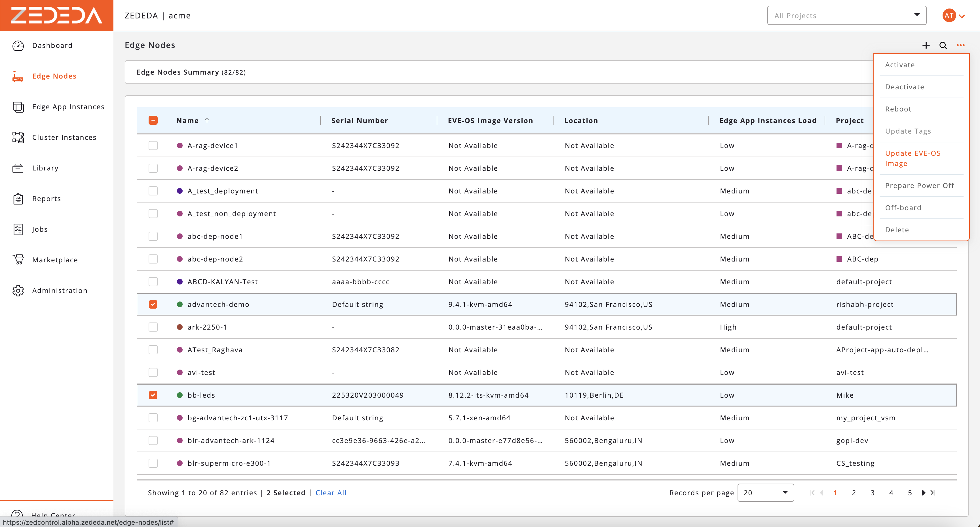Viewport: 980px width, 527px height.
Task: Select the checkbox for A-rag-device1
Action: tap(153, 145)
